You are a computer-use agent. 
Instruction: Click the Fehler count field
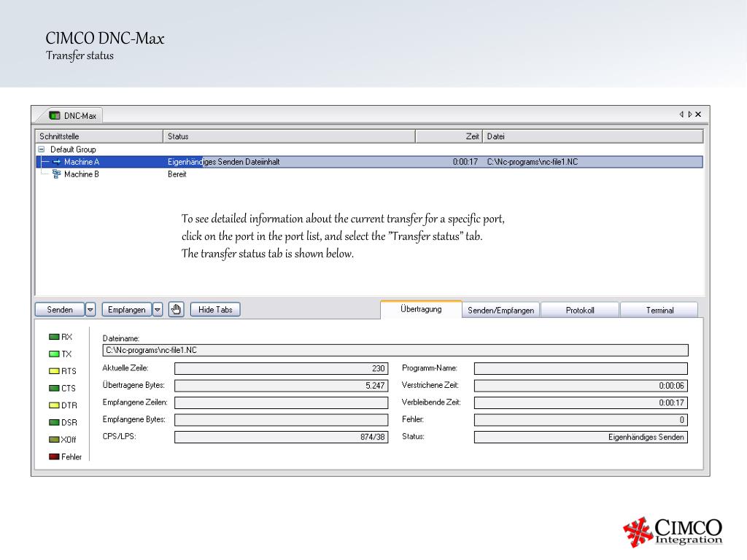click(x=581, y=420)
